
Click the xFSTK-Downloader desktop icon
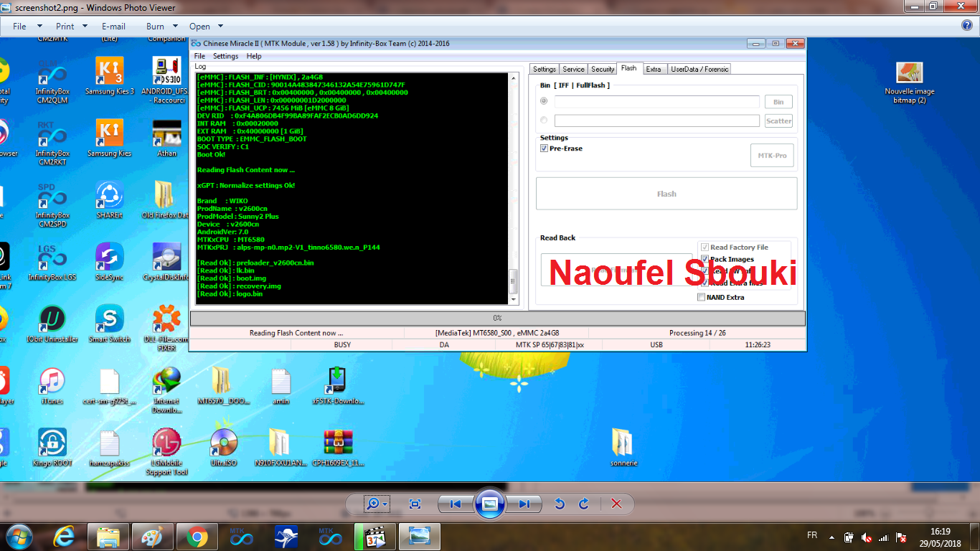pyautogui.click(x=338, y=386)
